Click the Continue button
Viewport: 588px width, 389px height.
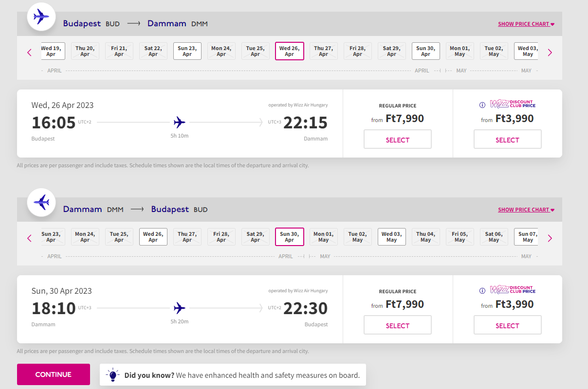click(54, 374)
